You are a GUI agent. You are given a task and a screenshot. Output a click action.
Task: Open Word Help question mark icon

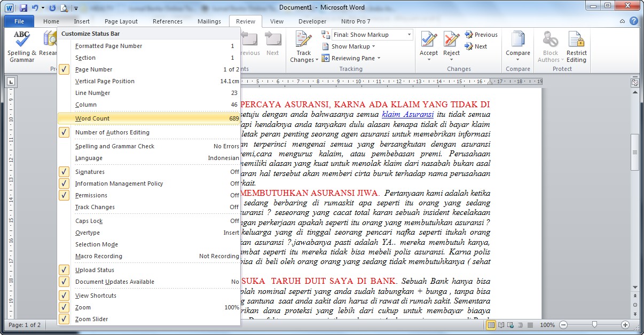(x=634, y=21)
